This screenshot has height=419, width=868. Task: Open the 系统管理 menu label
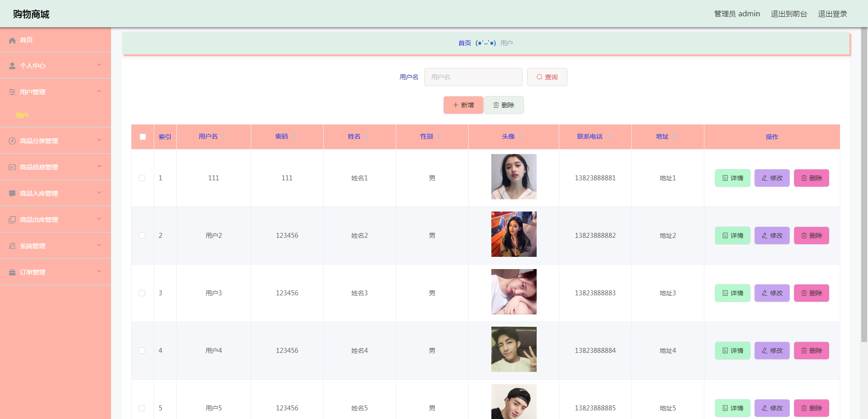[x=33, y=246]
